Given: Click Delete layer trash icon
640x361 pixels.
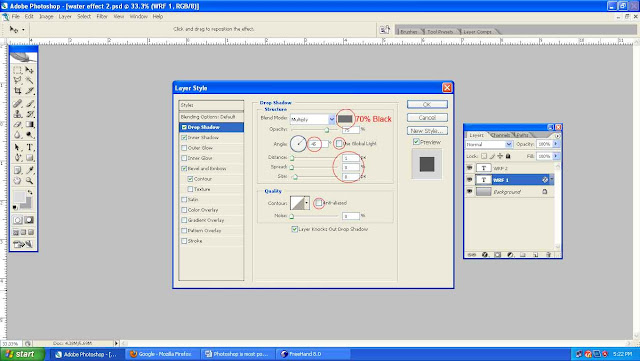Looking at the screenshot, I should point(549,254).
